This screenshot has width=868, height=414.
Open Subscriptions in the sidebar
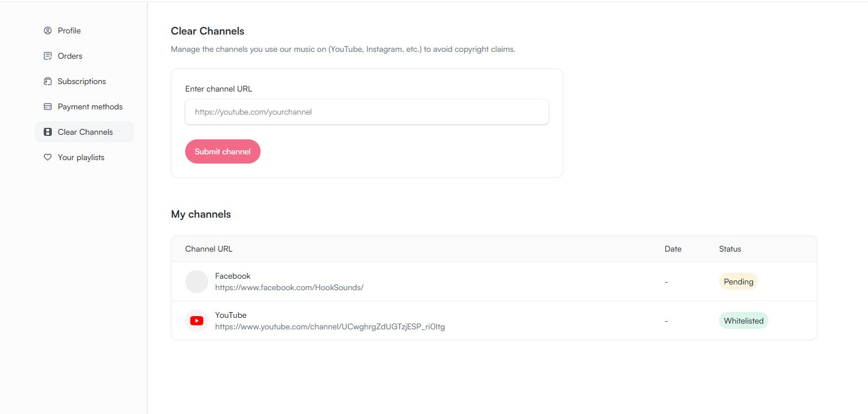point(82,81)
